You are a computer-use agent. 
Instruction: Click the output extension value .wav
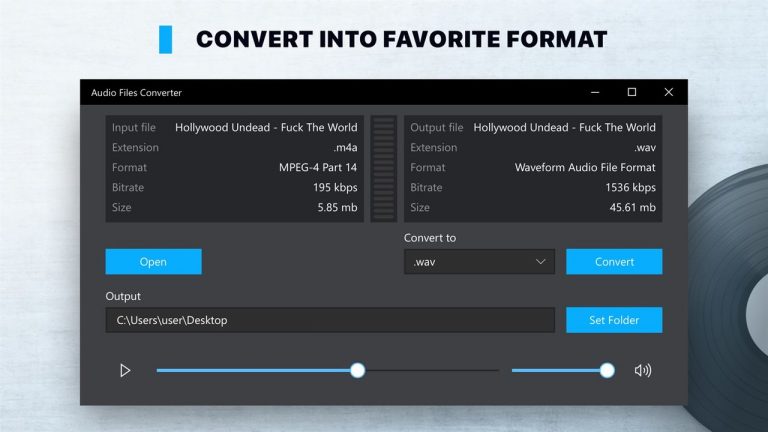pos(645,147)
